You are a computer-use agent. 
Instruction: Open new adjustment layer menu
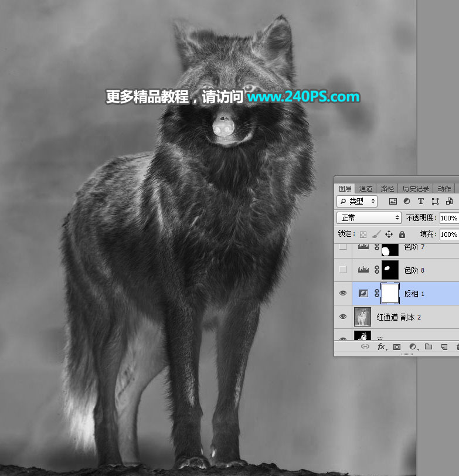pos(413,347)
